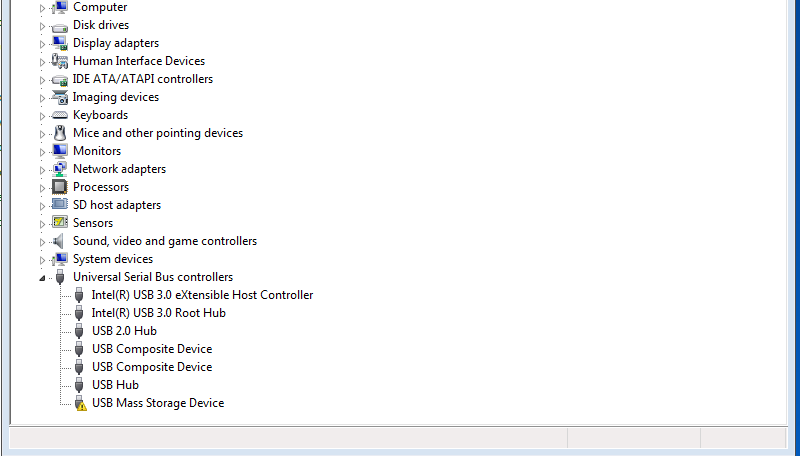Click the USB icon beside USB Hub

pos(79,385)
